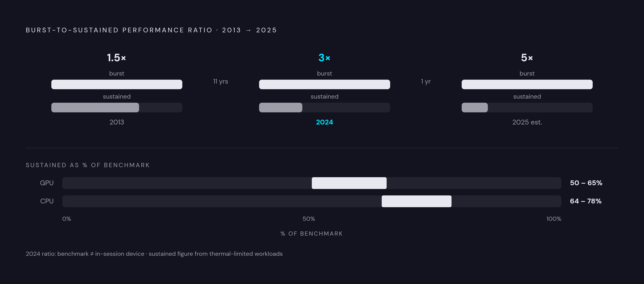Select the 2013 burst bar
The height and width of the screenshot is (284, 644).
click(x=117, y=84)
